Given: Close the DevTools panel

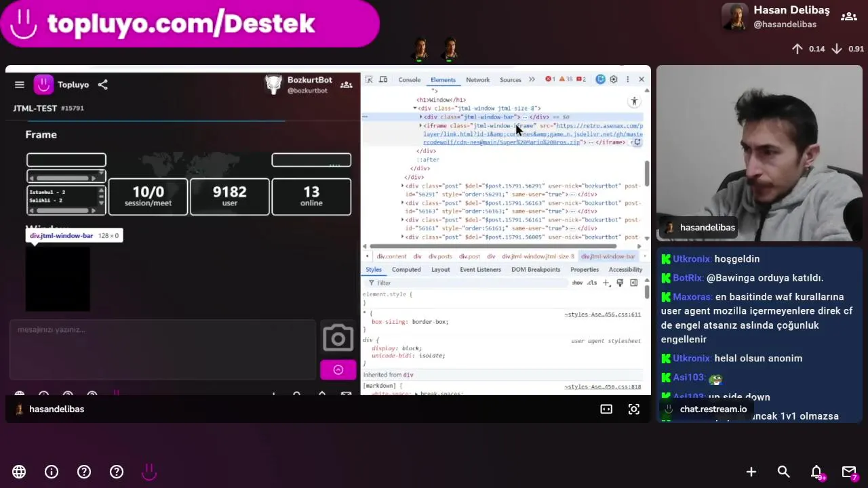Looking at the screenshot, I should click(642, 79).
